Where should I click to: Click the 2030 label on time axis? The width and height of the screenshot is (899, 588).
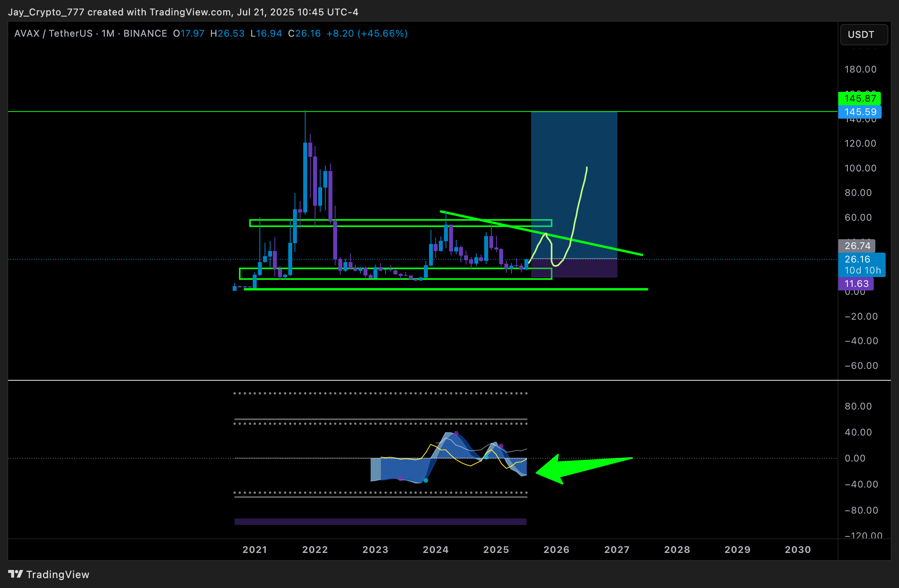pos(798,549)
